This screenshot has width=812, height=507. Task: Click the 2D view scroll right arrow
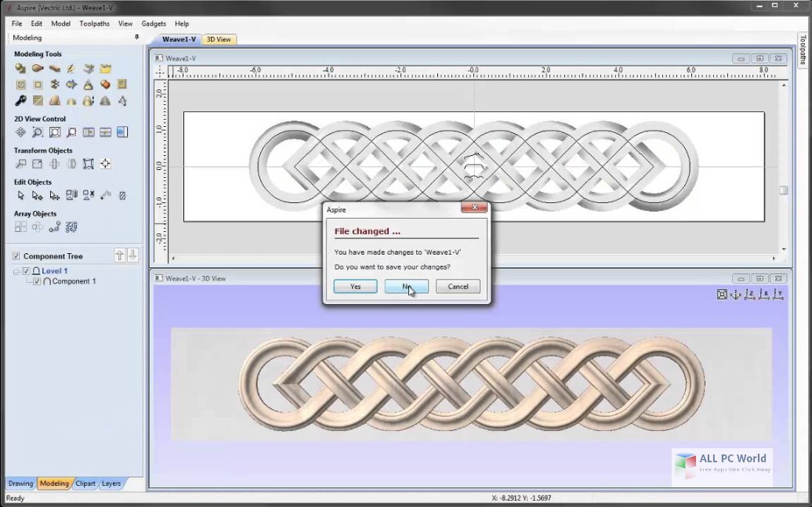(774, 258)
